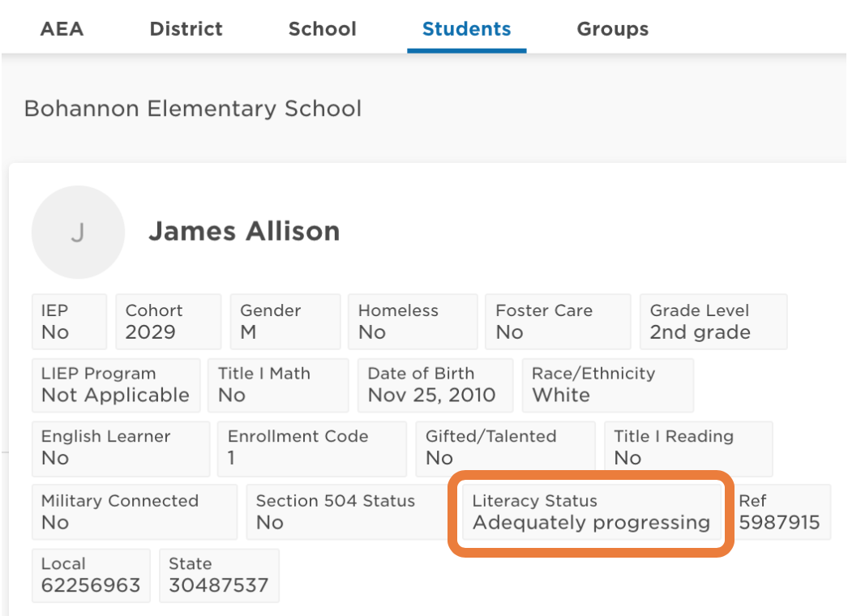Click the Date of Birth field
848x616 pixels.
pos(435,385)
